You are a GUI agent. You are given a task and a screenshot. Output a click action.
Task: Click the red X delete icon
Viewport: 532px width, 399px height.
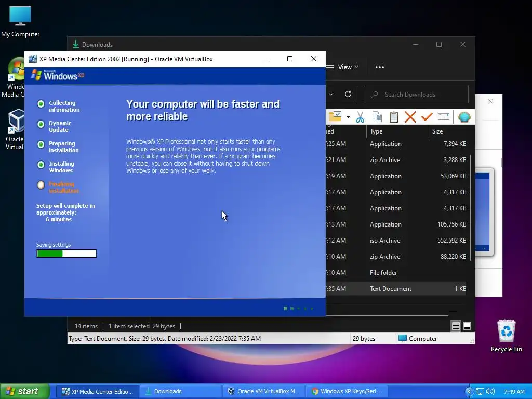[x=410, y=117]
